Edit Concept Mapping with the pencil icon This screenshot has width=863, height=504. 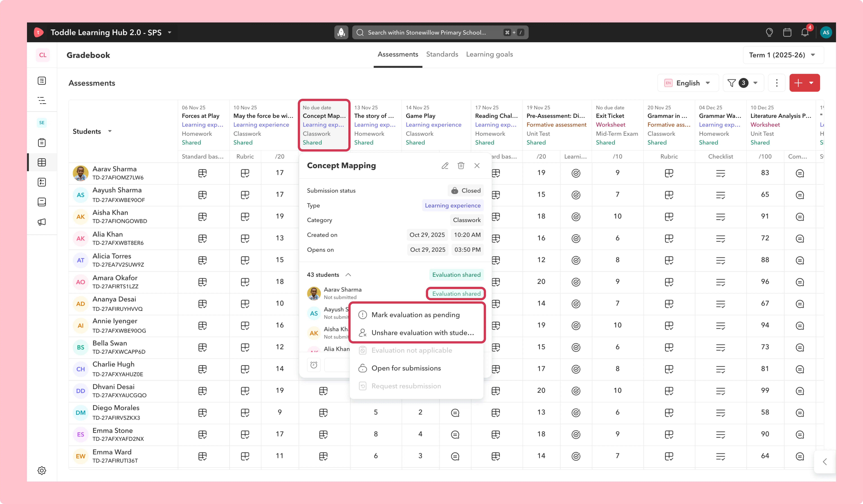click(x=445, y=166)
